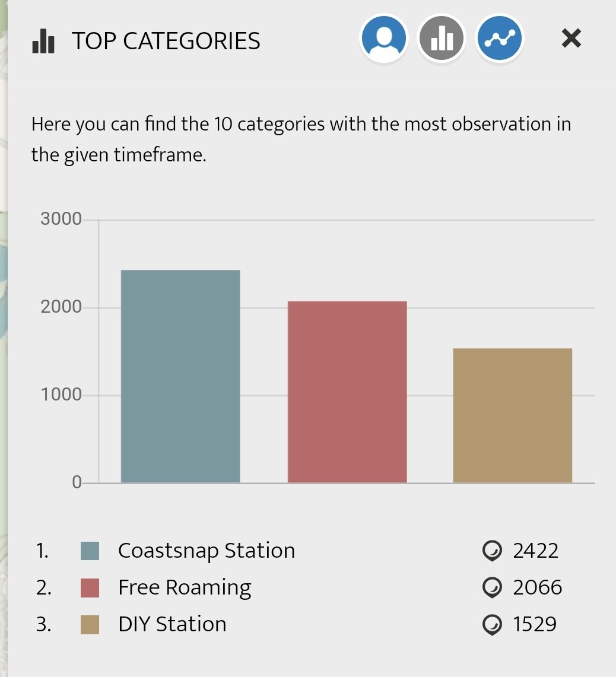Close the Top Categories panel
The image size is (616, 677).
[571, 38]
